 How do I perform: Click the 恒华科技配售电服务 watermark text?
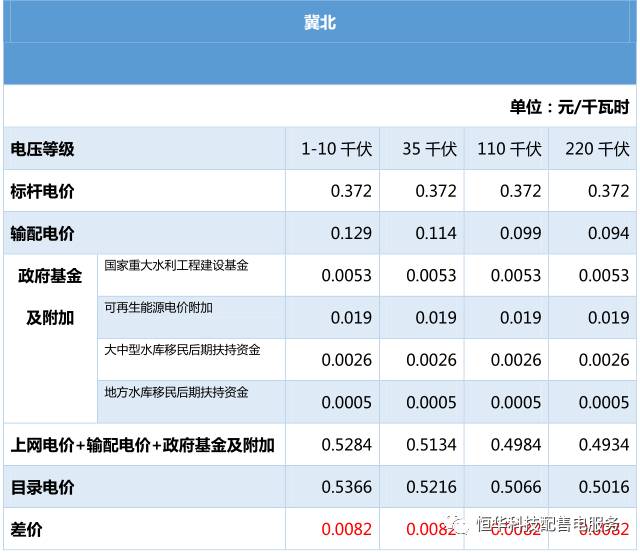point(548,525)
